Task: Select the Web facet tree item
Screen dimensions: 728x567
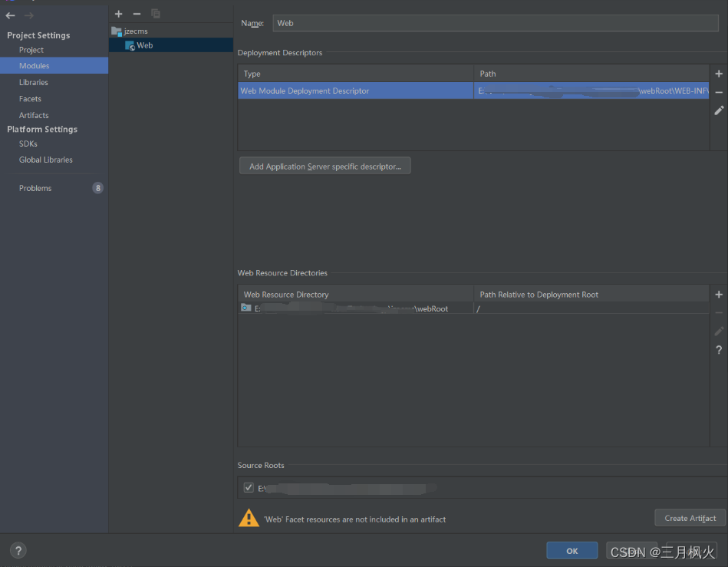Action: pos(144,46)
